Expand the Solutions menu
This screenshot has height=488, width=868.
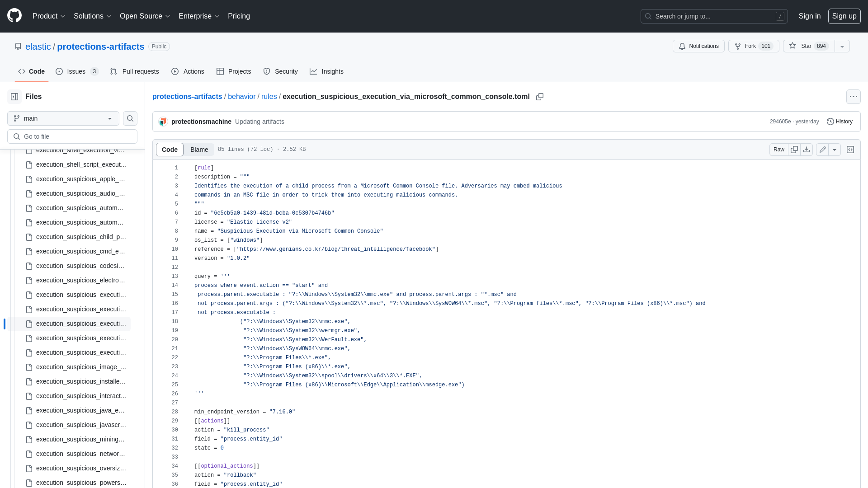click(x=93, y=16)
